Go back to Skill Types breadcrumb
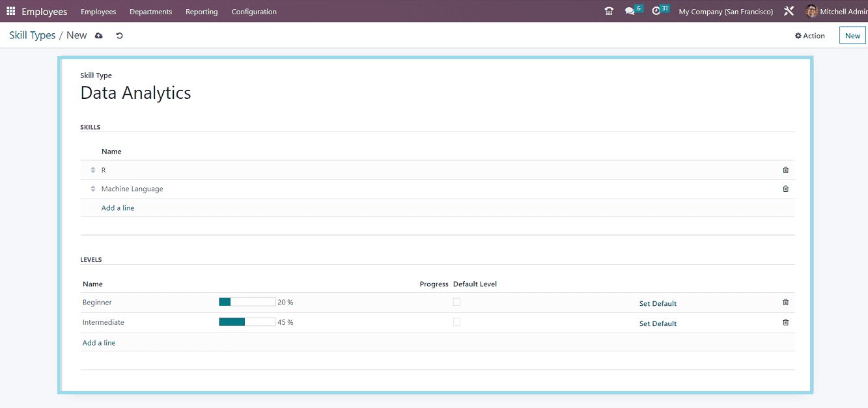Screen dimensions: 868x408 coord(33,35)
